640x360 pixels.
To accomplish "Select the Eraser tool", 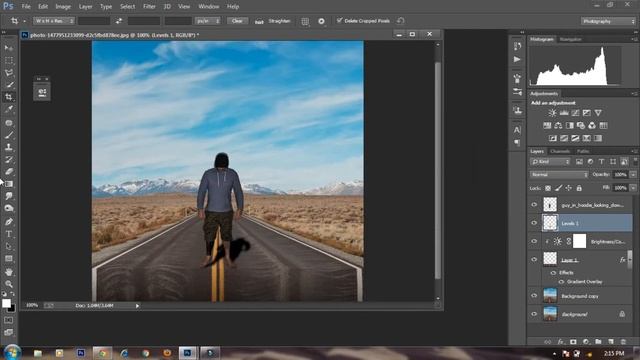I will pyautogui.click(x=9, y=171).
